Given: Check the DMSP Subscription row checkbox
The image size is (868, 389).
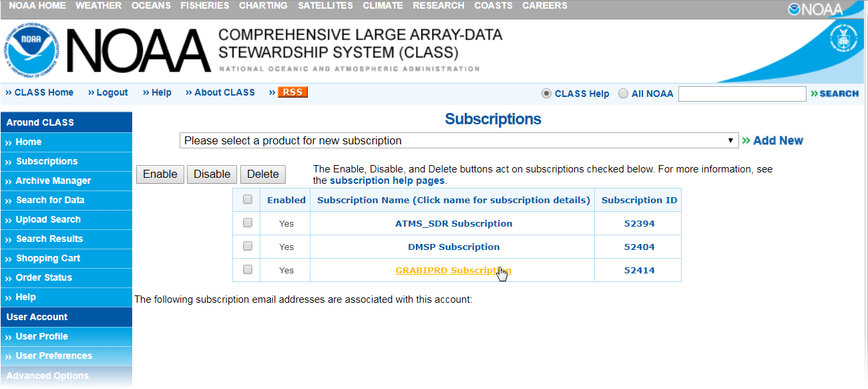Looking at the screenshot, I should tap(248, 246).
